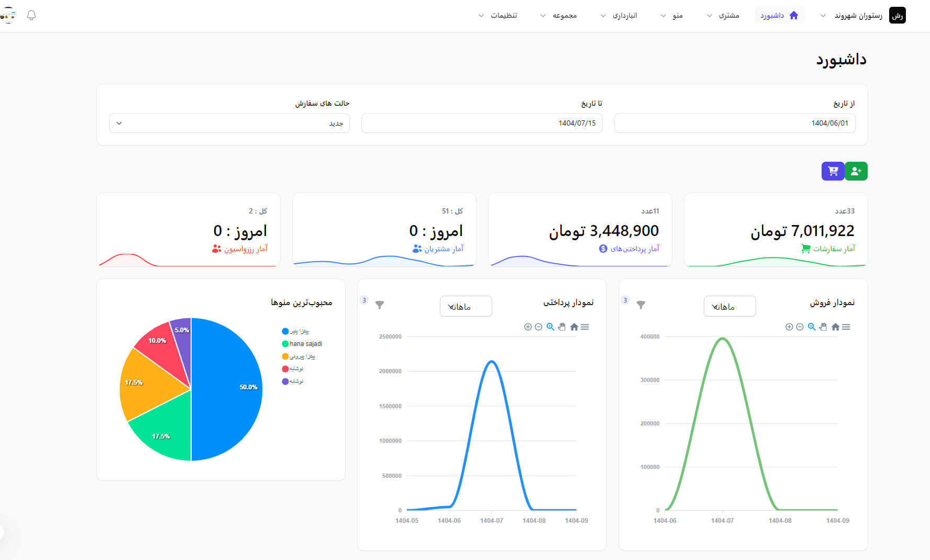Expand the انبارداری navigation menu
Screen dimensions: 930x560
[618, 15]
